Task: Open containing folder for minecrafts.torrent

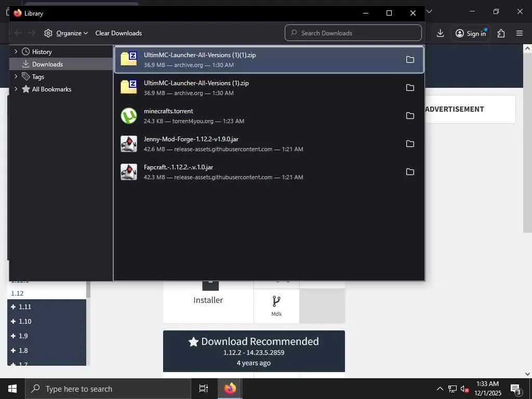Action: pyautogui.click(x=410, y=116)
